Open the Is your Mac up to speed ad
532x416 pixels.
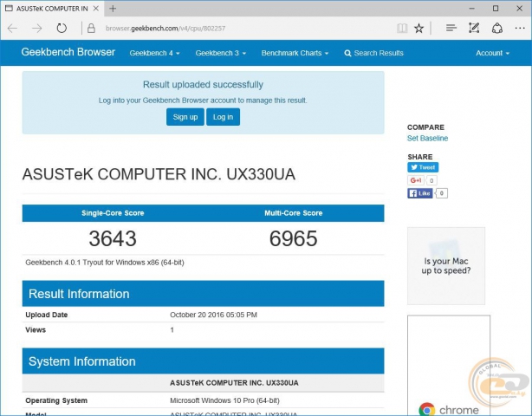tap(446, 266)
